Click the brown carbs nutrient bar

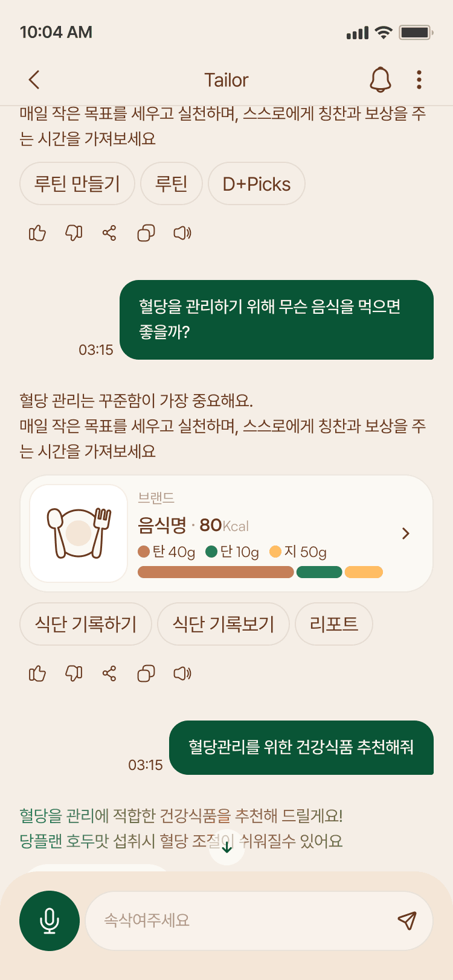216,572
